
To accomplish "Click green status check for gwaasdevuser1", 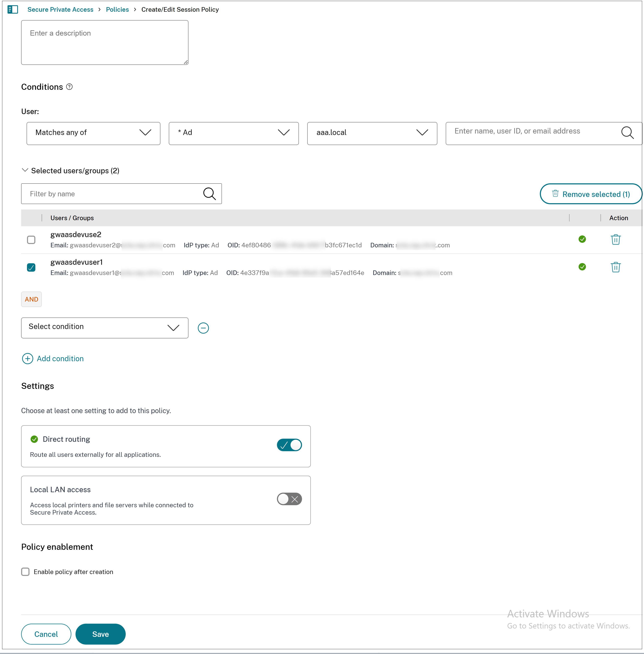I will [582, 267].
